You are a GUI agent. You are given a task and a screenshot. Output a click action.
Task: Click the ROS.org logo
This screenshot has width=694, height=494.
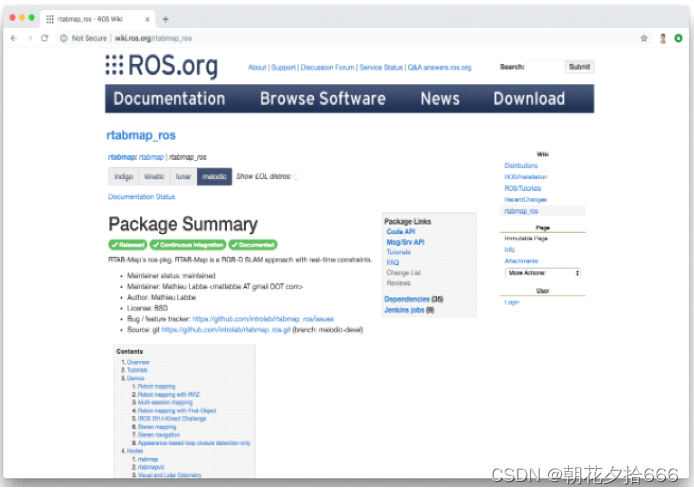click(162, 66)
